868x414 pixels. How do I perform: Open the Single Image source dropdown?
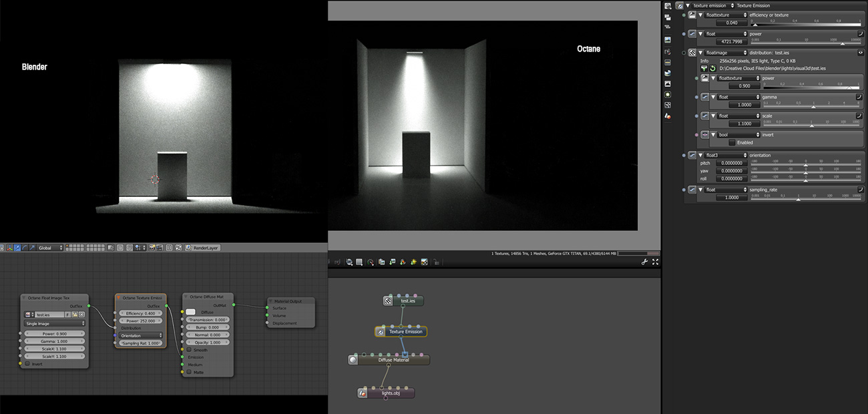[x=55, y=323]
